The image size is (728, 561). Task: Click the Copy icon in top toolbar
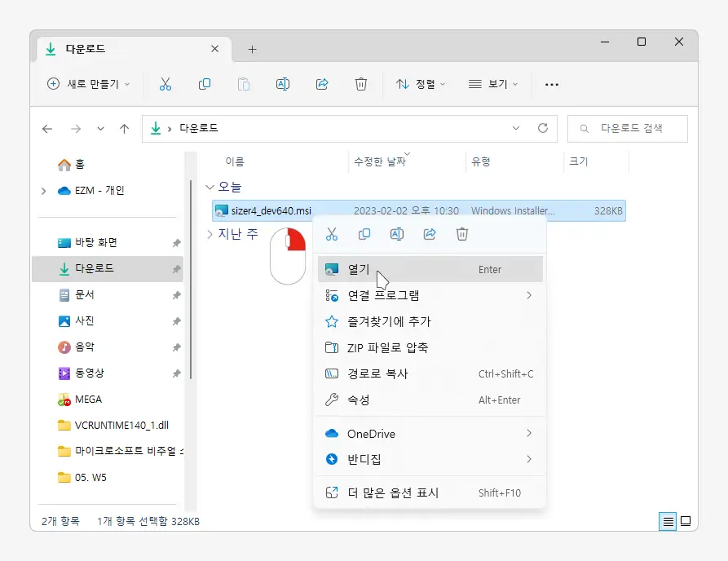(x=205, y=84)
